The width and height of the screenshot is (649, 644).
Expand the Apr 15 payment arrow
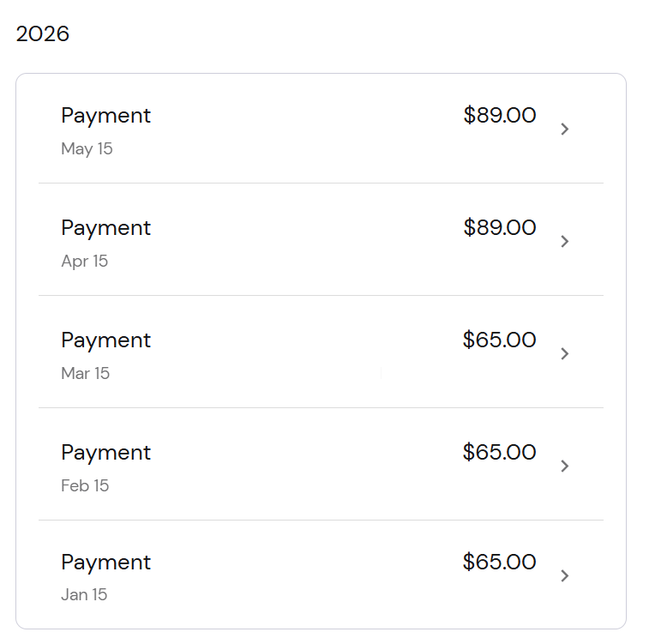pos(565,241)
